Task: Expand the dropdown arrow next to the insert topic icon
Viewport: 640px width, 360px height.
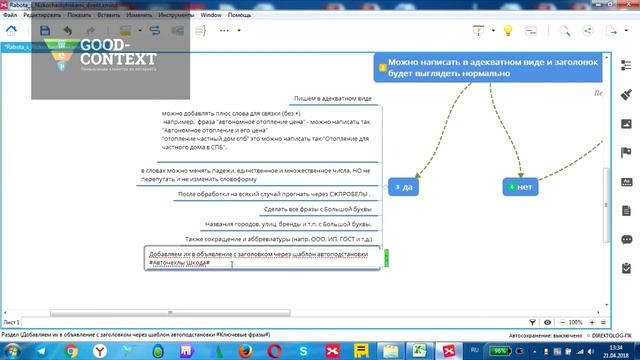Action: [x=140, y=31]
